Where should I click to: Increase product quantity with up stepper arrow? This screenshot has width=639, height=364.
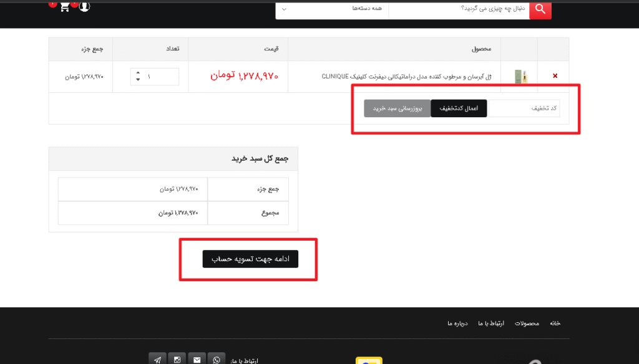click(x=137, y=73)
